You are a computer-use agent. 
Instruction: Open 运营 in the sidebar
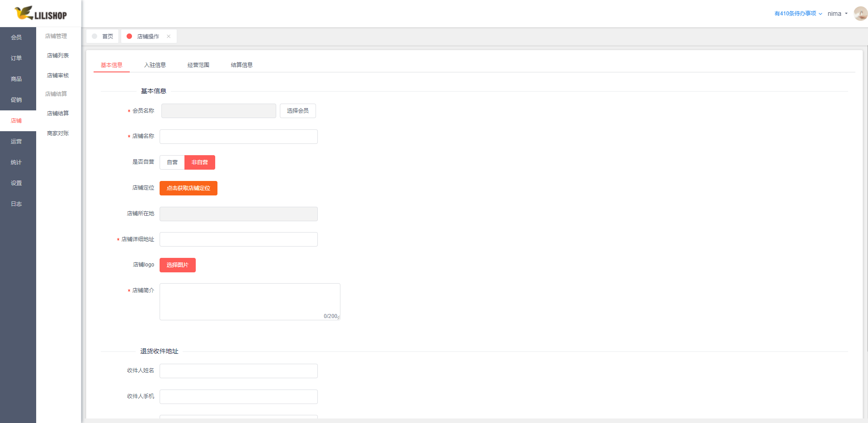[x=18, y=142]
